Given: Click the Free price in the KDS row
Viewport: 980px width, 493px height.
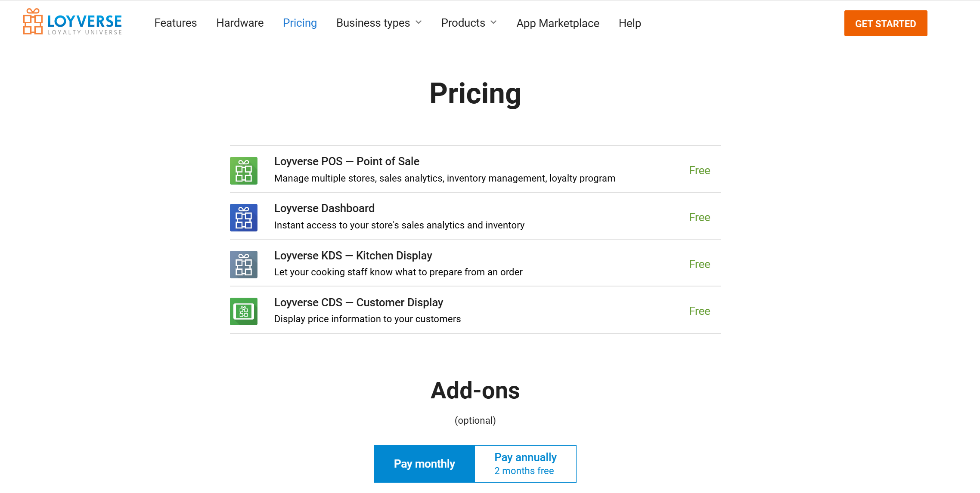Looking at the screenshot, I should 700,264.
